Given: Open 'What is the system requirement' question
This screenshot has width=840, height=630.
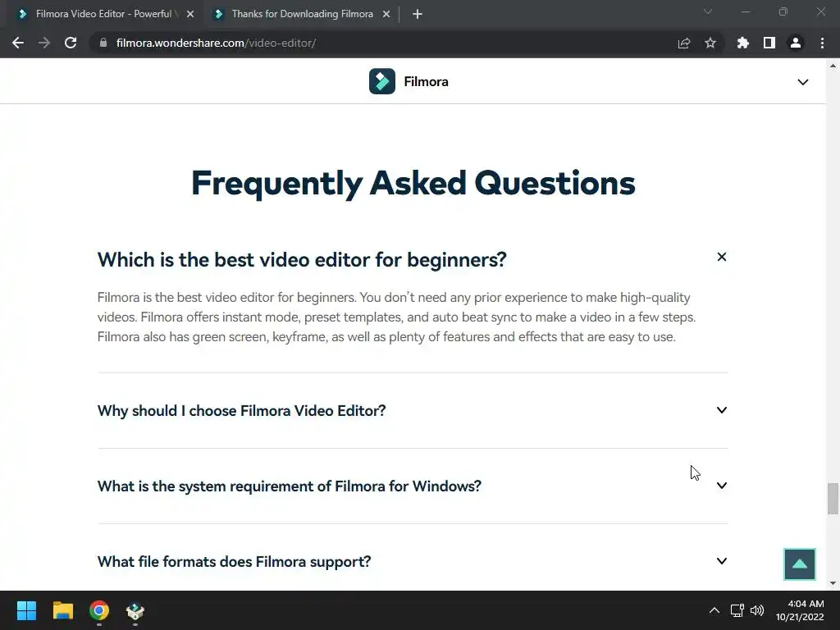Looking at the screenshot, I should [290, 486].
